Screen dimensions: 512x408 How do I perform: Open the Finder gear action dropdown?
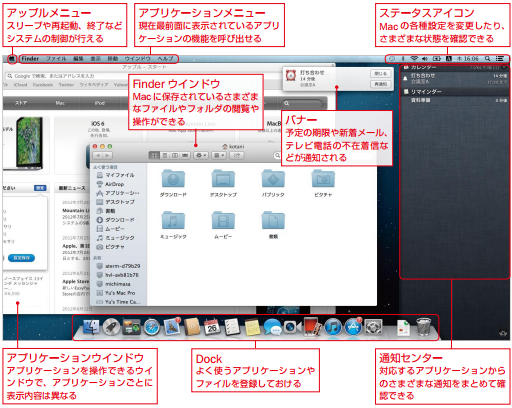[x=201, y=156]
